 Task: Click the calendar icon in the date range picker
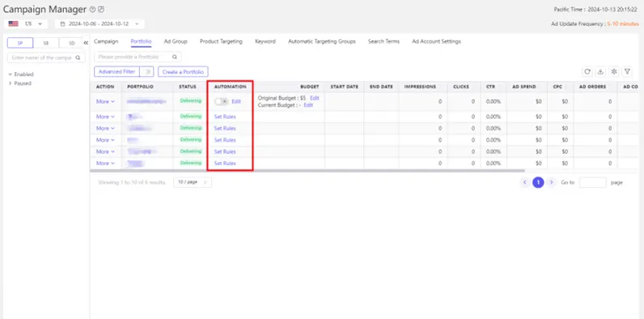[63, 23]
